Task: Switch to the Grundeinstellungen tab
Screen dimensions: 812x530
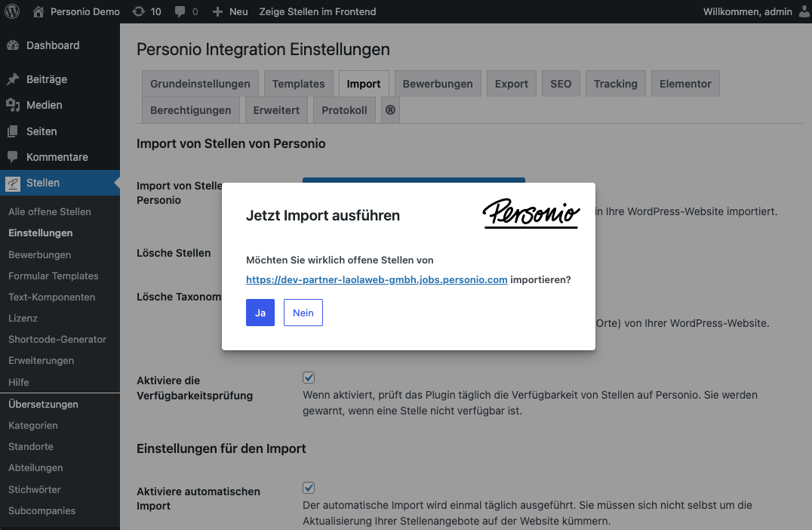Action: coord(200,83)
